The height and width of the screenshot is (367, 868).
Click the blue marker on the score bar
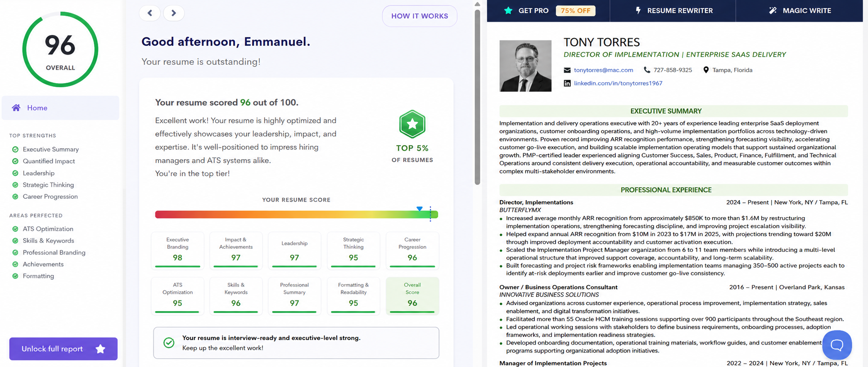tap(420, 209)
